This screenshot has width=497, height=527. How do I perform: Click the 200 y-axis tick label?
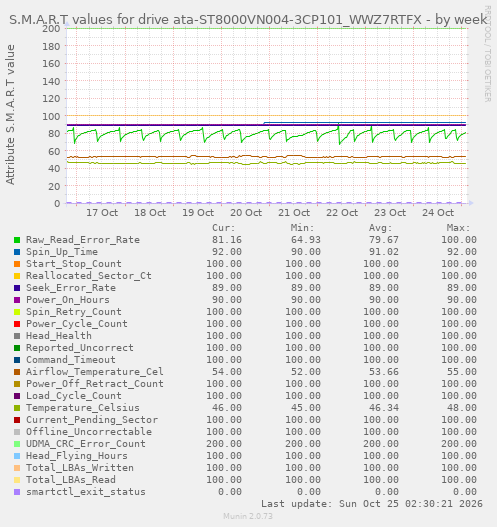51,29
